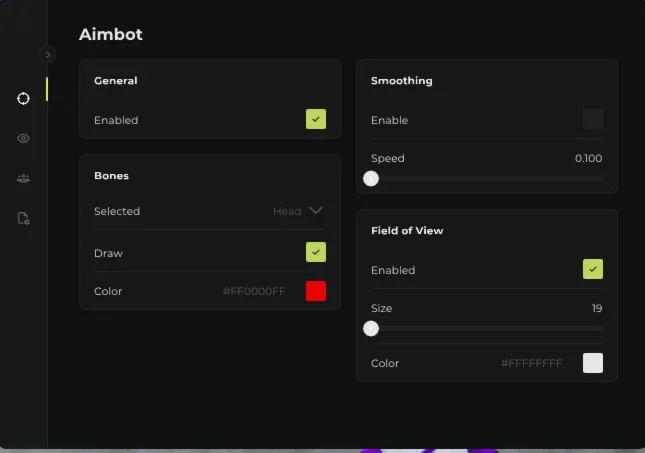Toggle the Field of View Enabled checkbox

click(x=593, y=269)
